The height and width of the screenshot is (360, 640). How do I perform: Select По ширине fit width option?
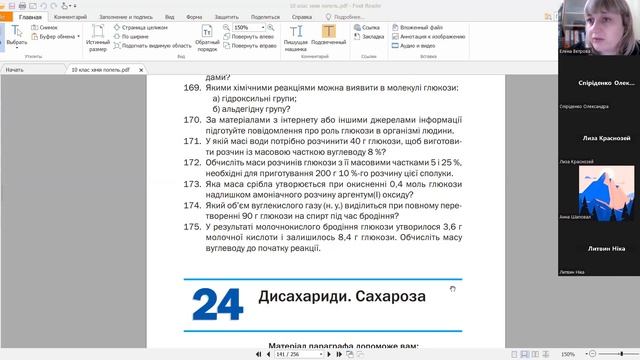tap(131, 37)
